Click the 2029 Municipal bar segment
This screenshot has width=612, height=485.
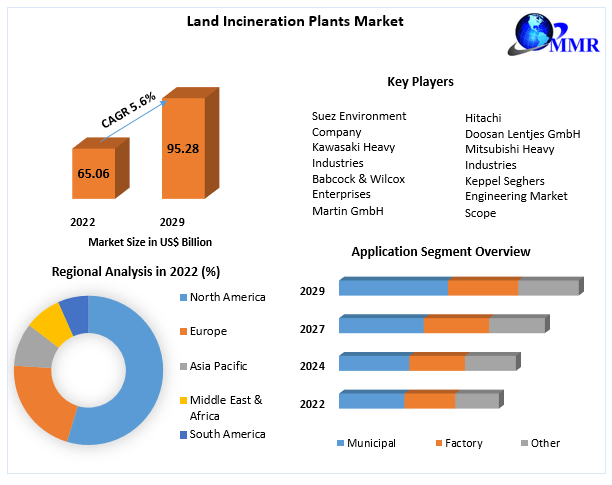392,288
